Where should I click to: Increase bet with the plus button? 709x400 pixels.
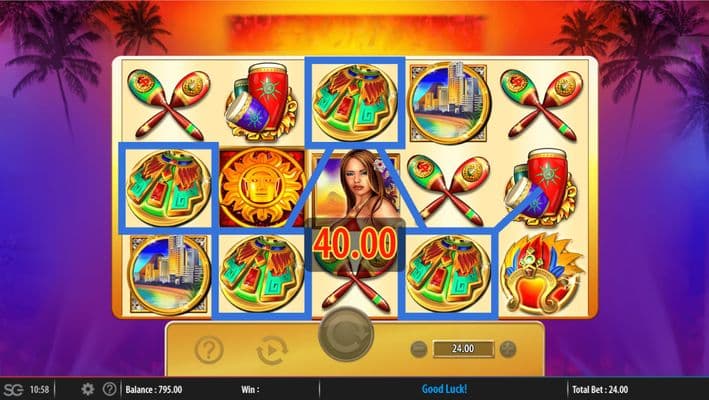click(x=508, y=349)
